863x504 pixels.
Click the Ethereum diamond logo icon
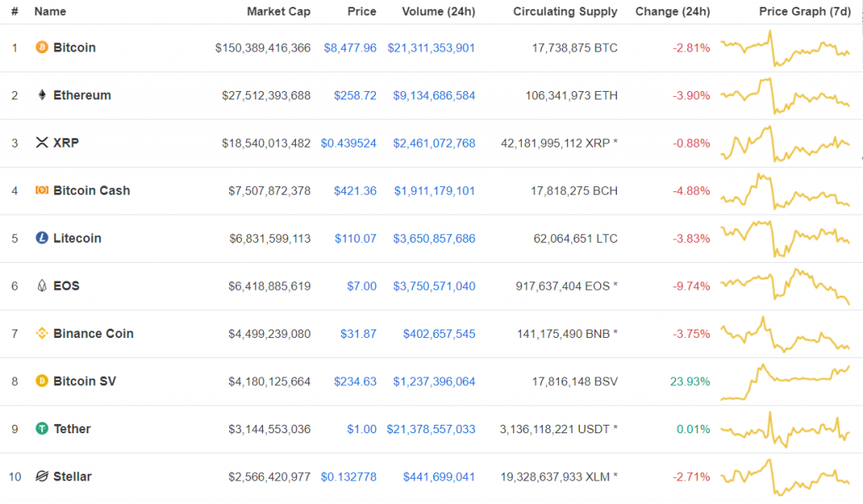point(42,95)
